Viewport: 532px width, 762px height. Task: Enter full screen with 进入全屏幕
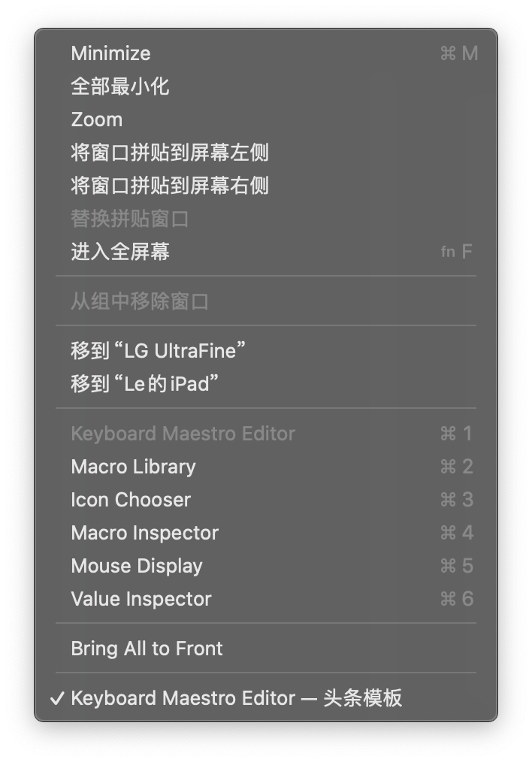(120, 252)
